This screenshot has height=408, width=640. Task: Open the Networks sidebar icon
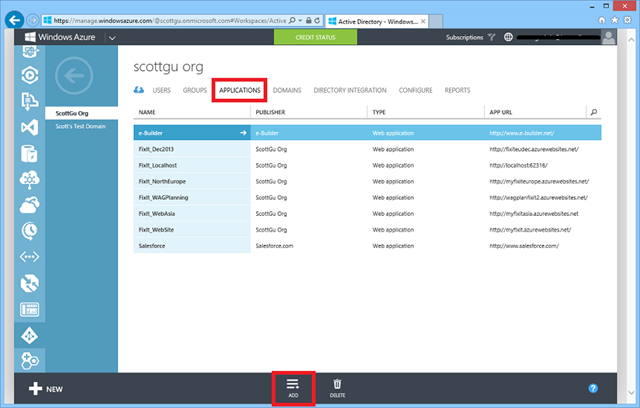click(x=29, y=257)
